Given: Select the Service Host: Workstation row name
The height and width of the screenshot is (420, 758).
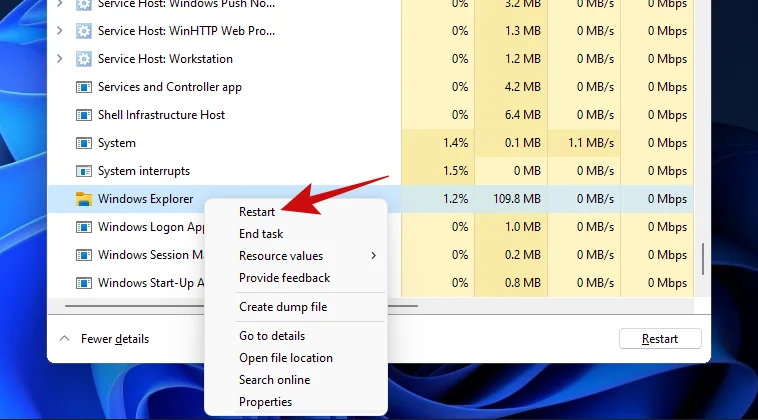Looking at the screenshot, I should pos(165,59).
